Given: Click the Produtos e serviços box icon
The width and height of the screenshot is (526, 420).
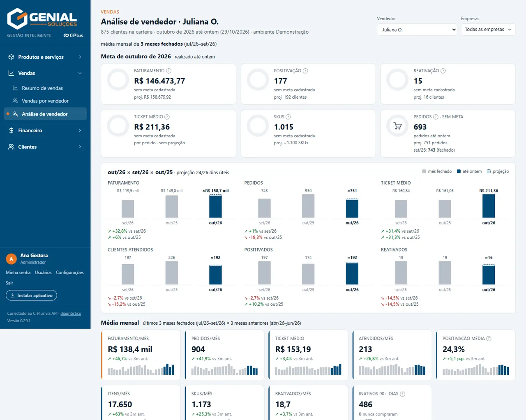Looking at the screenshot, I should pyautogui.click(x=12, y=57).
